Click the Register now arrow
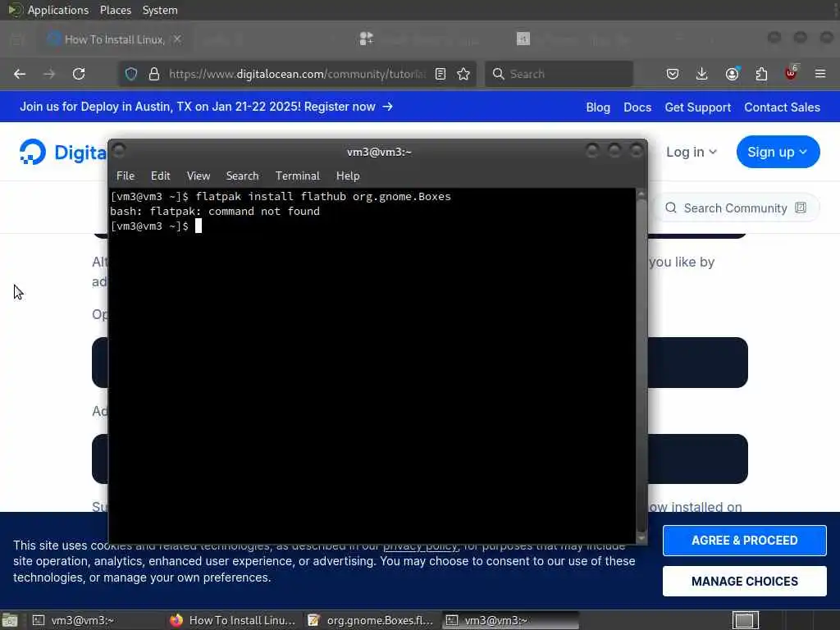This screenshot has width=840, height=630. 387,107
